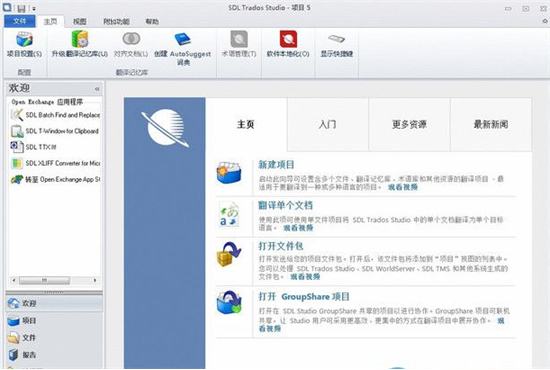Click 观看视频 link under 翻译单个文档
550x370 pixels.
click(298, 228)
